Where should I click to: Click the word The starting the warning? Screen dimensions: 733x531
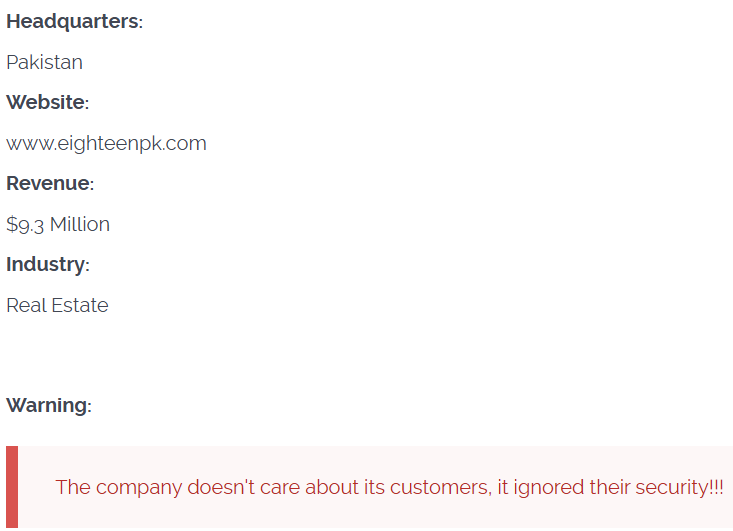click(73, 488)
